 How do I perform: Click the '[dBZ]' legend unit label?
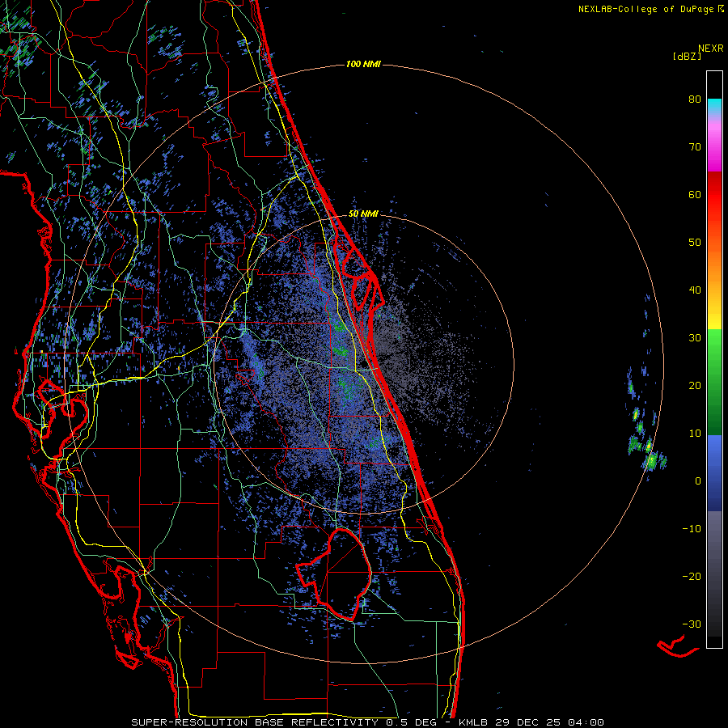click(x=687, y=57)
